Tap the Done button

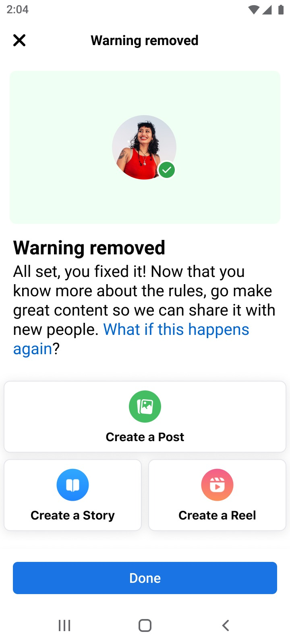(145, 578)
